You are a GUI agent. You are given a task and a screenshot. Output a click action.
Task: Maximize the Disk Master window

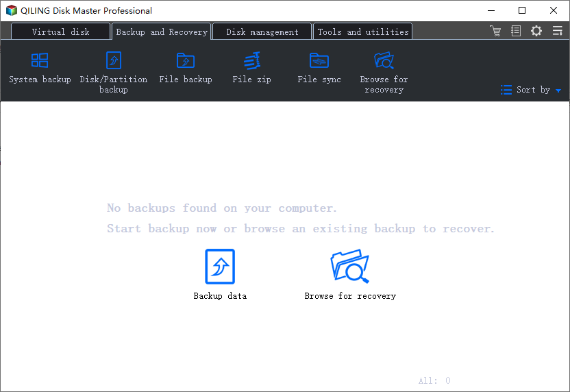[x=522, y=10]
